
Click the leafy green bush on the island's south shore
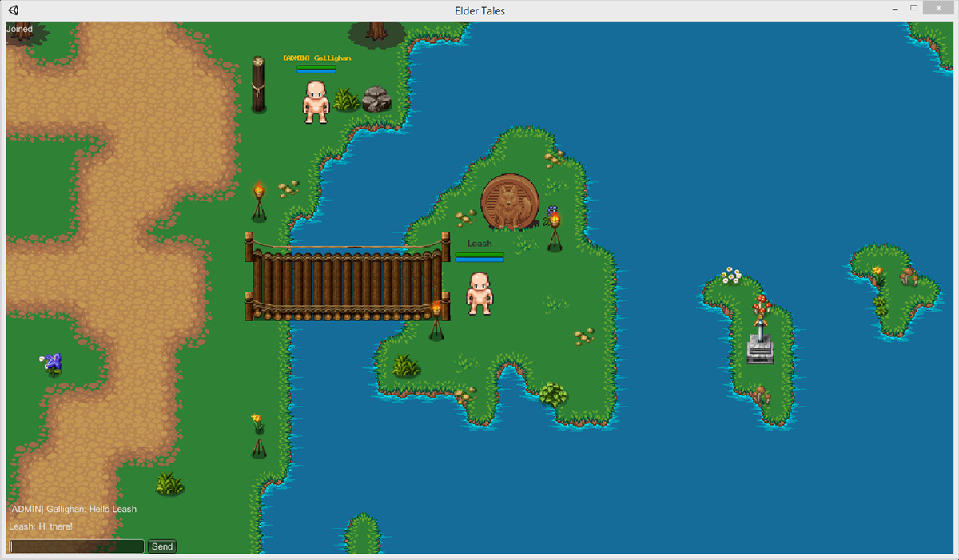[x=552, y=394]
